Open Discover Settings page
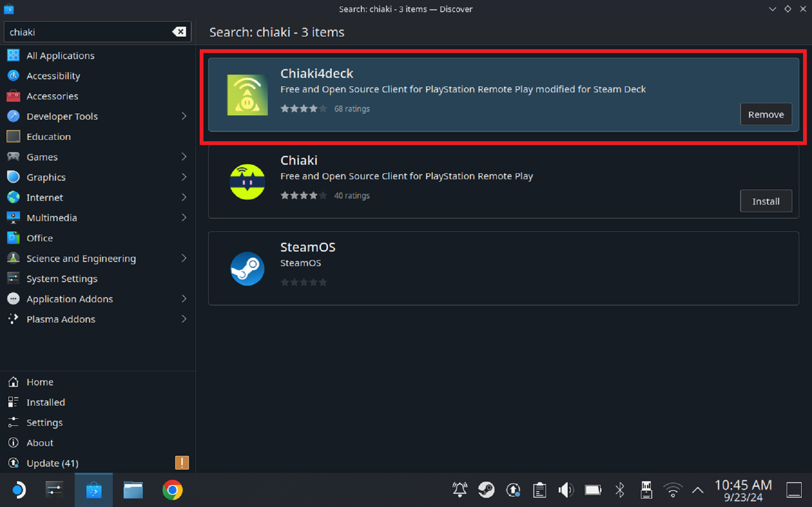 click(97, 422)
